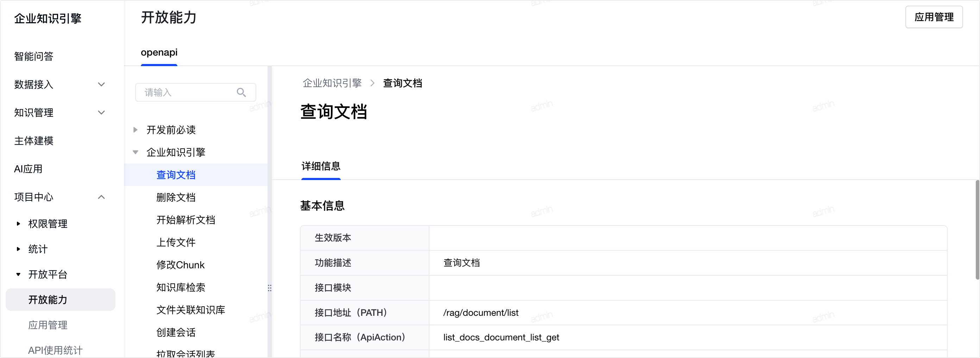The image size is (980, 358).
Task: Select 删除文档 in the API tree
Action: pyautogui.click(x=176, y=197)
